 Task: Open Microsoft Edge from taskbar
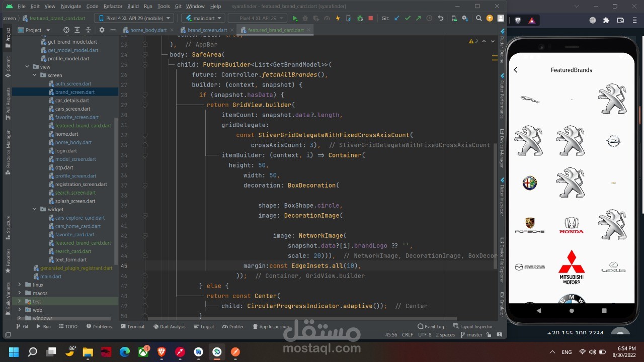[x=125, y=352]
